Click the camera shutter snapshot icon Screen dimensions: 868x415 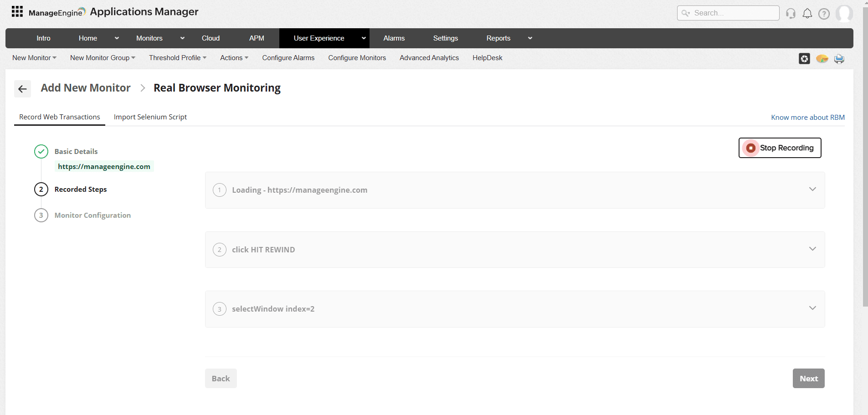point(804,58)
